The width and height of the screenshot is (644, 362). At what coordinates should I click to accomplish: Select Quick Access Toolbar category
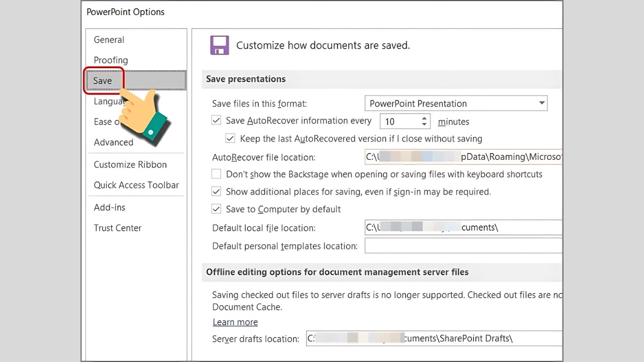[x=136, y=185]
